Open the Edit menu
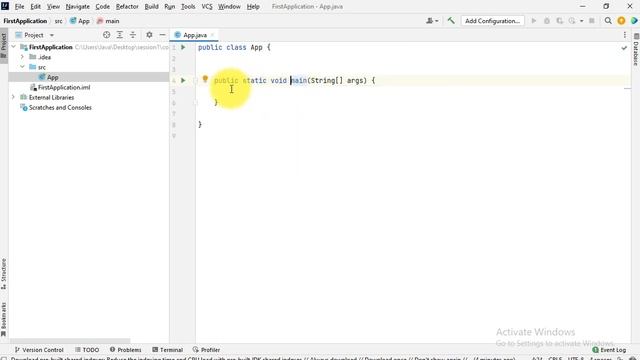640x360 pixels. tap(36, 7)
